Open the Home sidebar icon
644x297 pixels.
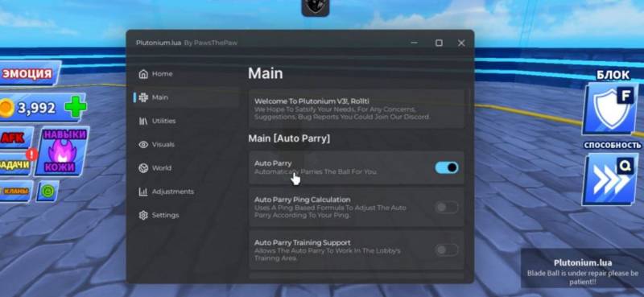coord(143,74)
